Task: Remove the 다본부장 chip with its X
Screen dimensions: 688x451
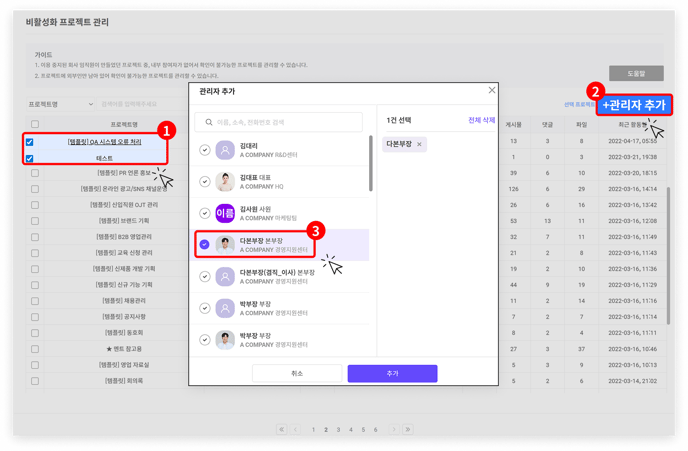Action: pos(419,145)
